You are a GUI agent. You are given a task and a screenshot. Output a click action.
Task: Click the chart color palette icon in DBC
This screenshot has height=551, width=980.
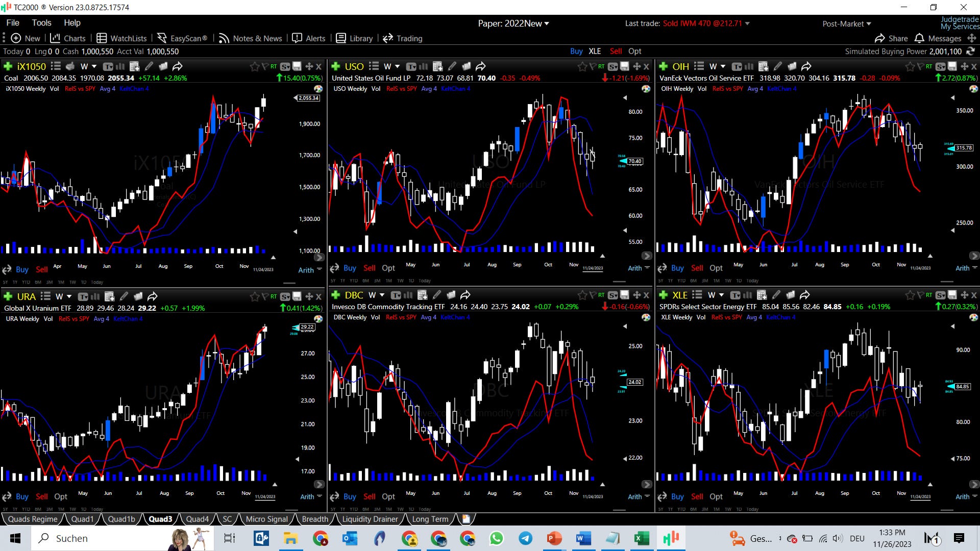(646, 317)
